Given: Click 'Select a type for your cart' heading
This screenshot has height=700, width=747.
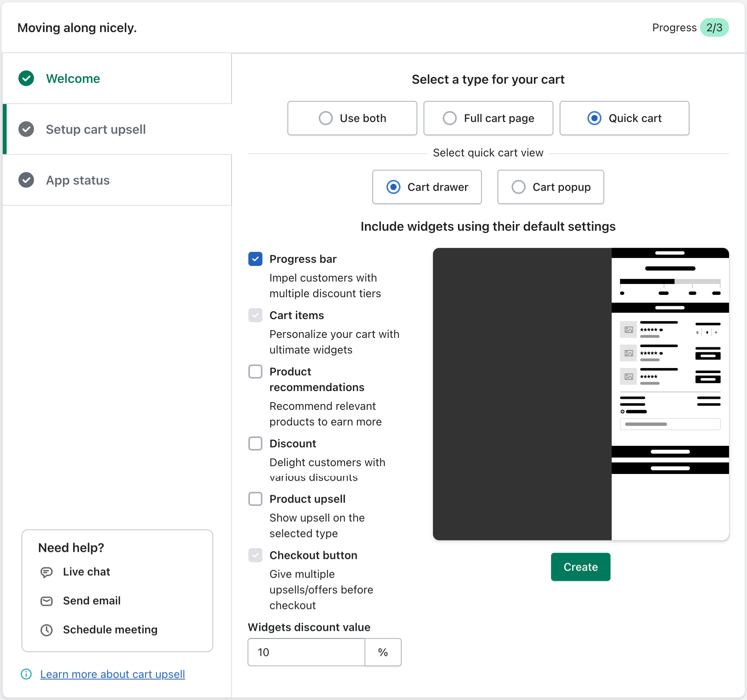Looking at the screenshot, I should (488, 79).
